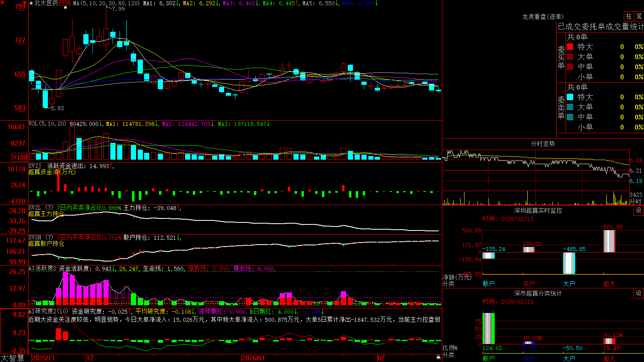Click the 中户 120.21 net amount bar
This screenshot has width=644, height=362.
click(529, 250)
